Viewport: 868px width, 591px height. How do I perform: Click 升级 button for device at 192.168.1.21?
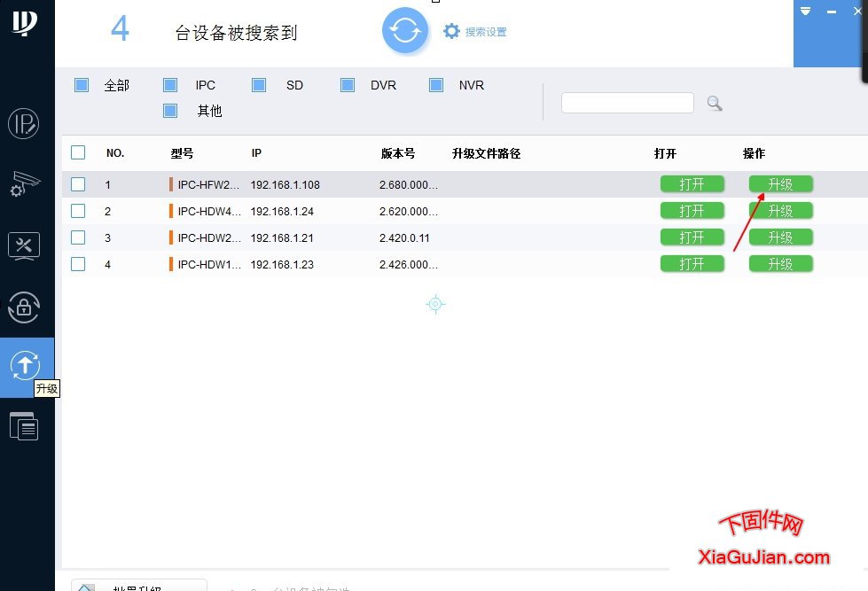click(780, 237)
